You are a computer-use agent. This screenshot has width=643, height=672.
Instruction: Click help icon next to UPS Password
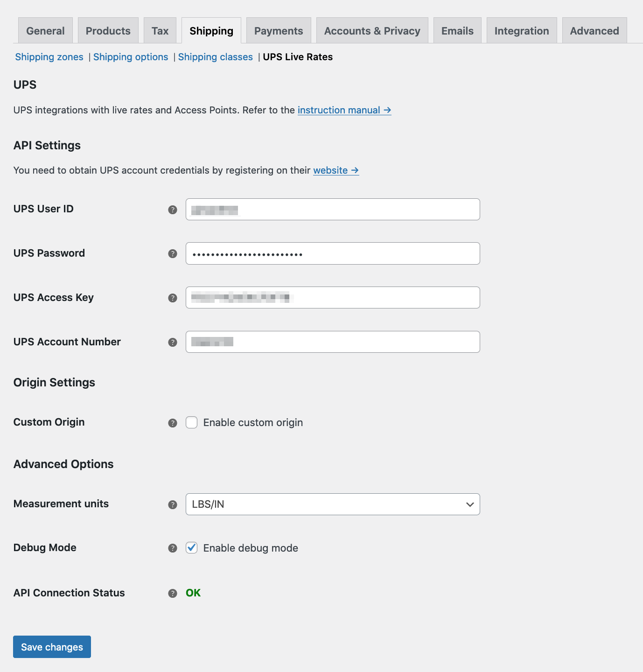point(173,253)
